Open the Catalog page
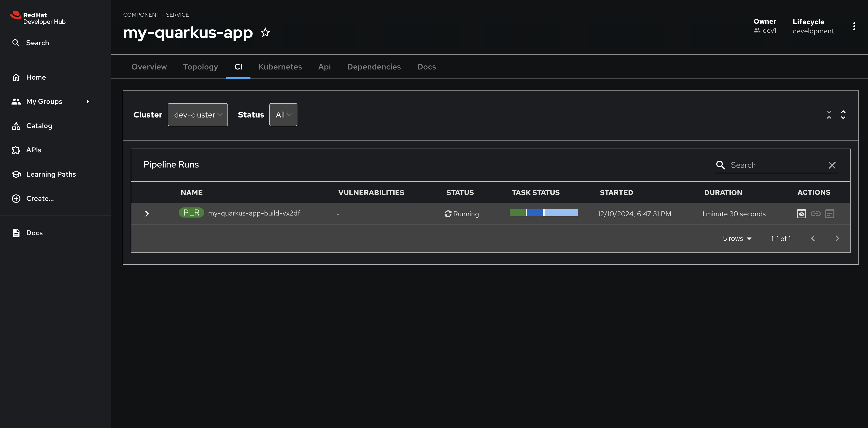The height and width of the screenshot is (428, 868). coord(32,126)
